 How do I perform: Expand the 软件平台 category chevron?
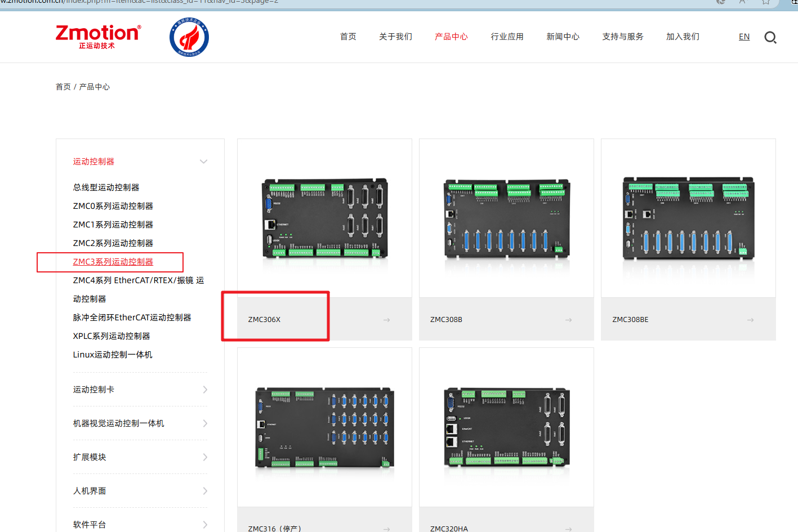point(205,525)
